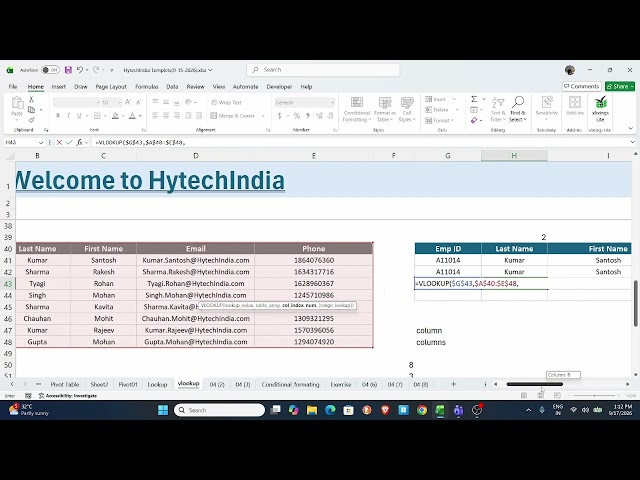This screenshot has width=640, height=480.
Task: Open Cell Styles gallery
Action: coord(407,109)
